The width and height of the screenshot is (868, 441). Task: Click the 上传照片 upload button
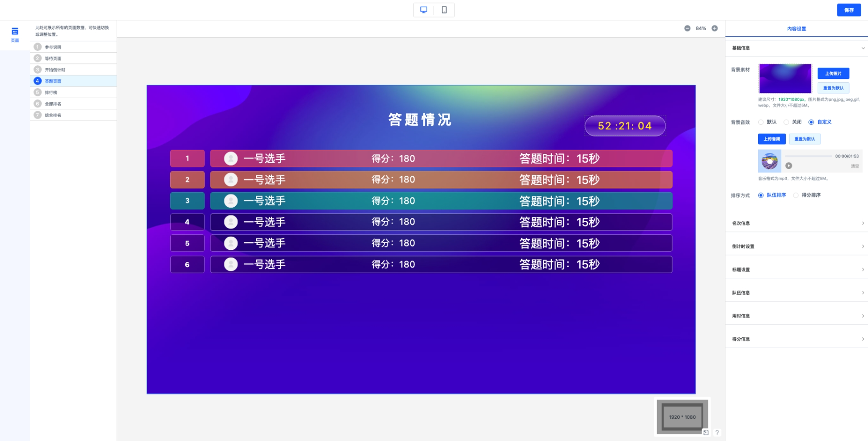pos(833,74)
